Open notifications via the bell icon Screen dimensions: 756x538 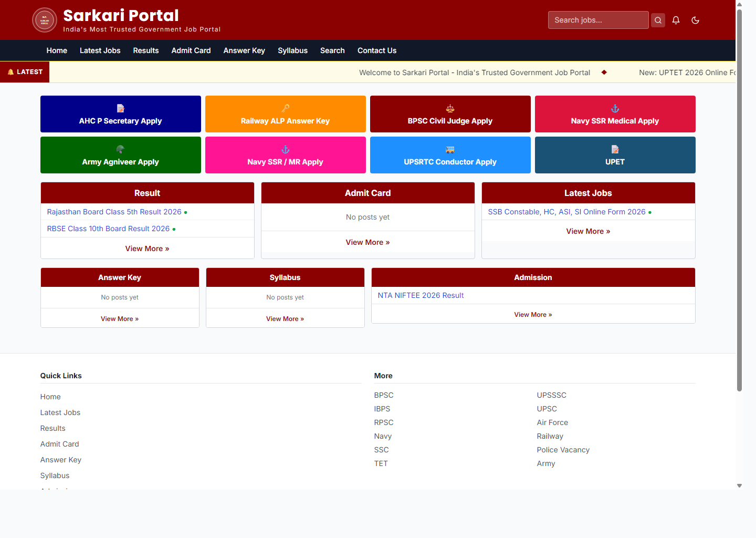[676, 20]
